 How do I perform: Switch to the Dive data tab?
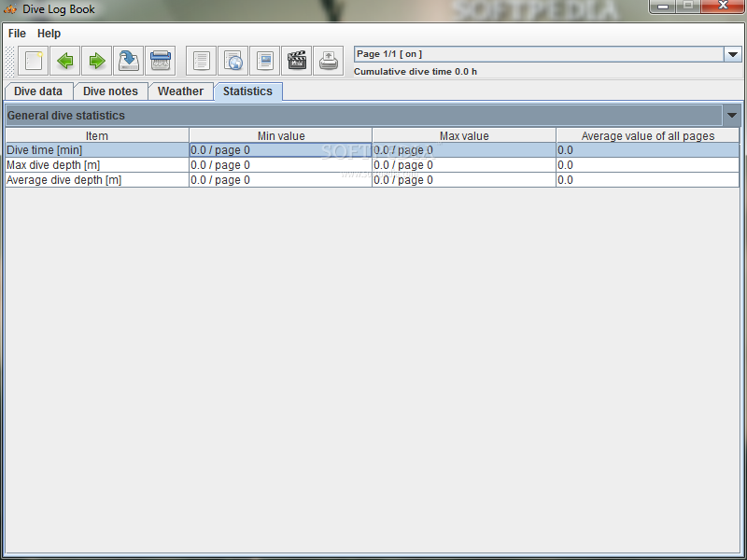tap(38, 91)
